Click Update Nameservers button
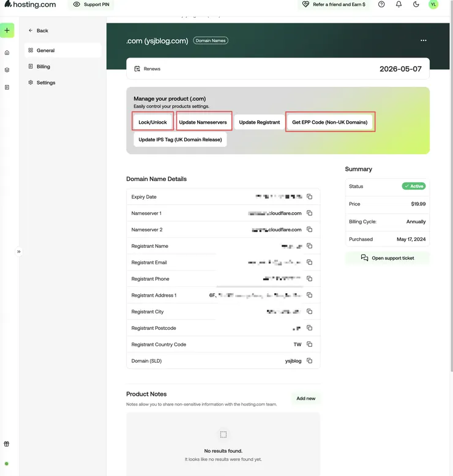Screen dimensions: 453x476 click(203, 122)
